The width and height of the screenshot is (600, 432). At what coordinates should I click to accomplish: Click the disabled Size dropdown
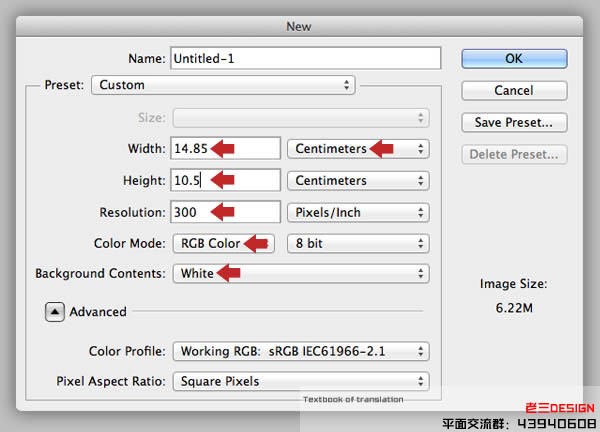pyautogui.click(x=300, y=118)
